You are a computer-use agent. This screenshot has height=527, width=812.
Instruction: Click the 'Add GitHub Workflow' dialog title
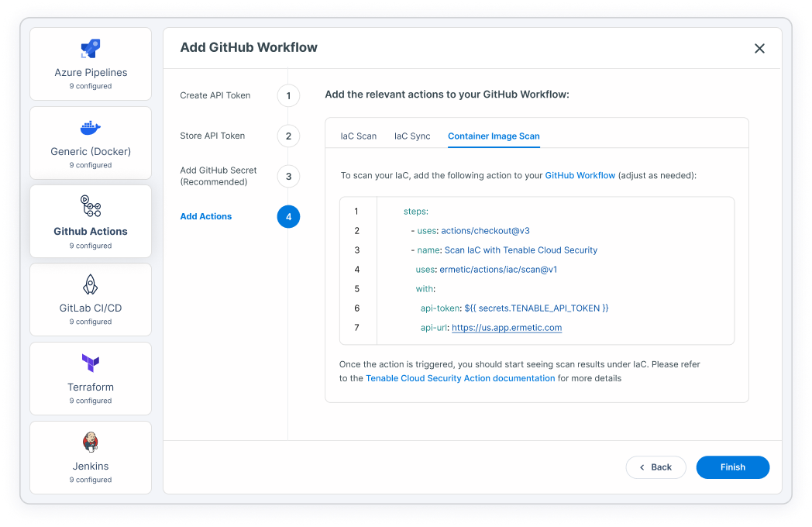pos(249,48)
